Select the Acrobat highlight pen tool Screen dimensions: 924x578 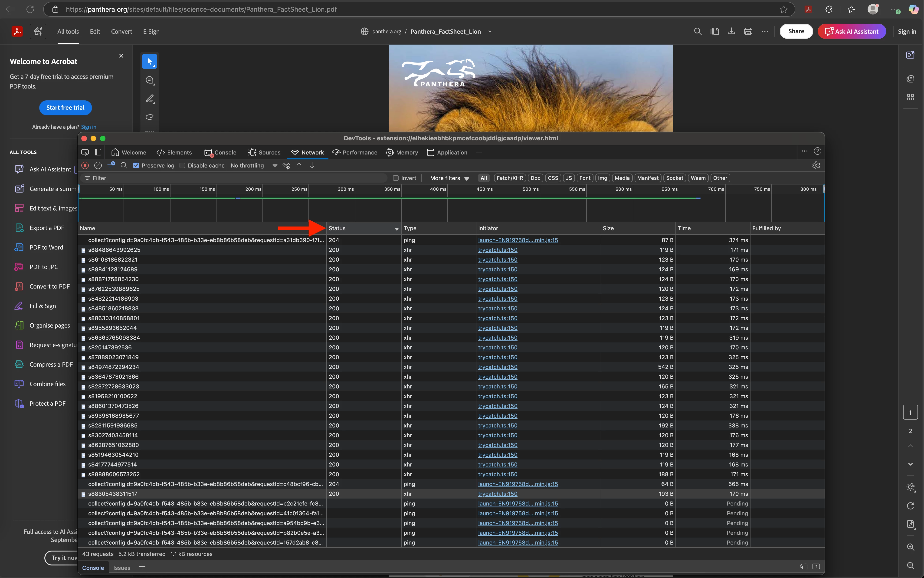point(149,99)
